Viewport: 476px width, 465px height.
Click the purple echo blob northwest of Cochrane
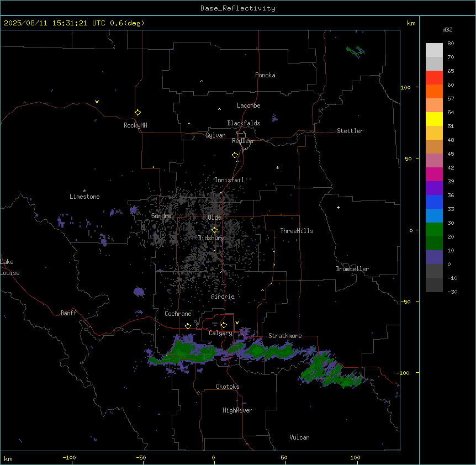tap(139, 292)
